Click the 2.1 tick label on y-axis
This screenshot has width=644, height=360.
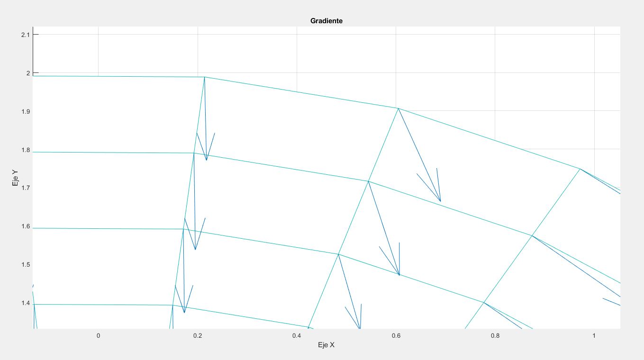point(25,35)
